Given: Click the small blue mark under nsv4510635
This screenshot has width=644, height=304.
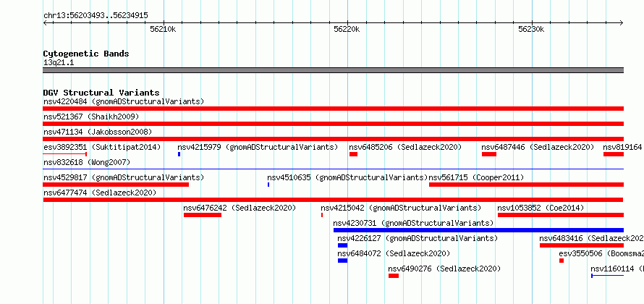Looking at the screenshot, I should pos(268,185).
